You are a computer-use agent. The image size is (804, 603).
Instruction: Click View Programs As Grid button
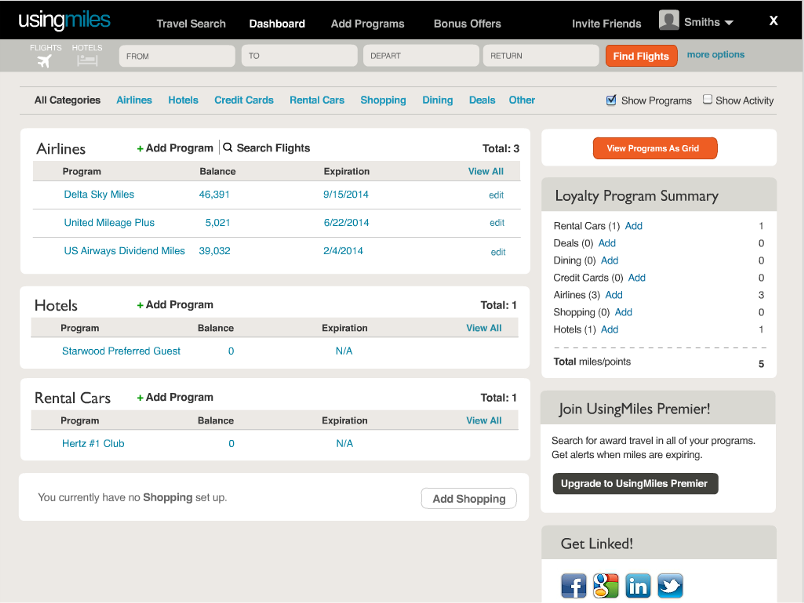pyautogui.click(x=655, y=148)
